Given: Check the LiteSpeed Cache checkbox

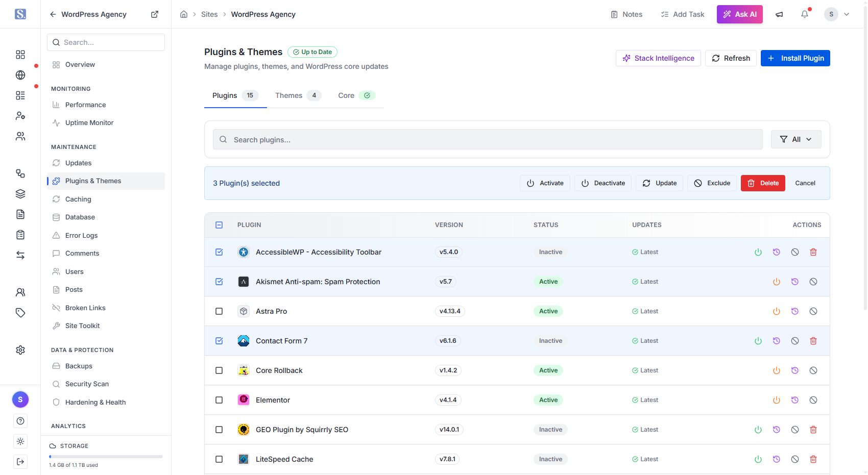Looking at the screenshot, I should coord(219,459).
